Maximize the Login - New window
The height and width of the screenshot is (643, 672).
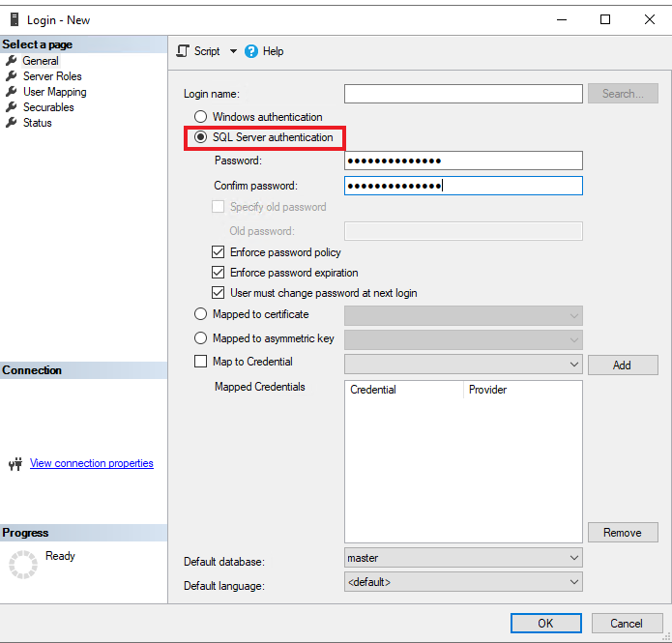pos(605,19)
